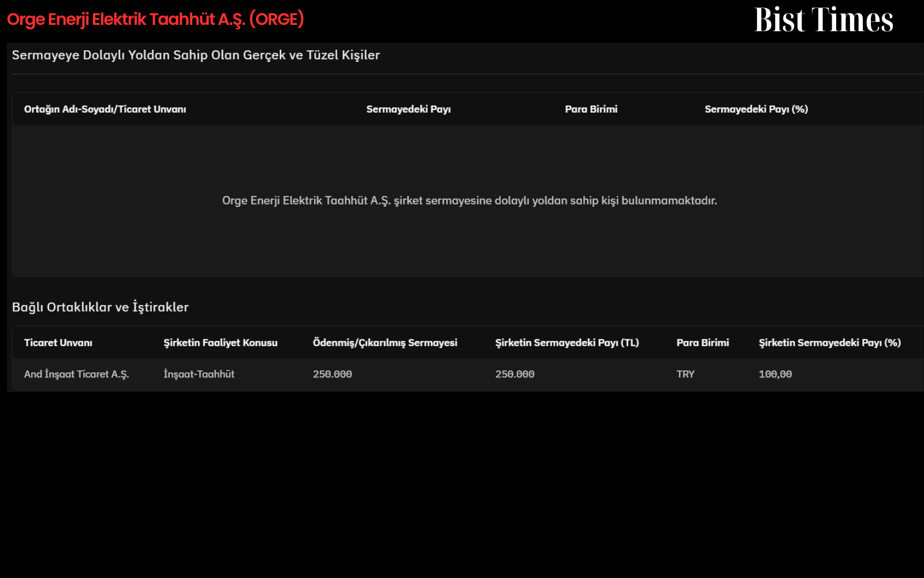The width and height of the screenshot is (924, 578).
Task: Click the Şirketin Sermayedeki Payı (%) header
Action: (830, 343)
